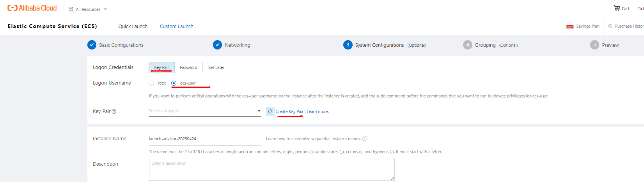Image resolution: width=644 pixels, height=182 pixels.
Task: Click the Savings Plan NEW badge icon
Action: [x=570, y=27]
